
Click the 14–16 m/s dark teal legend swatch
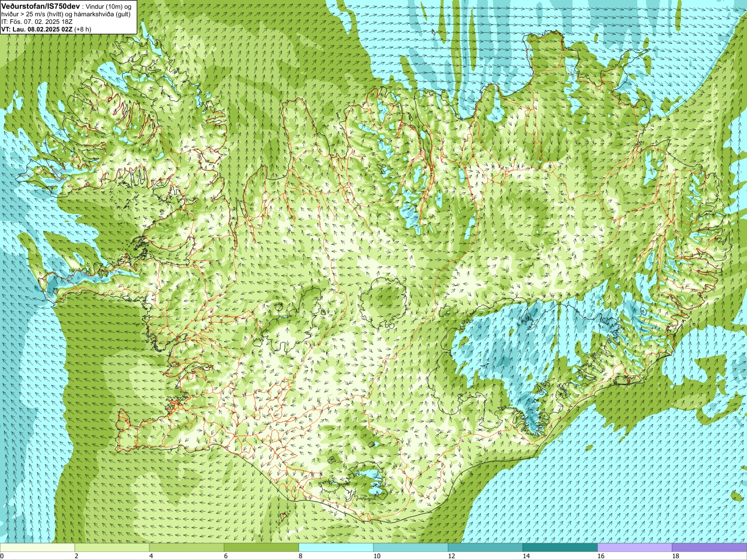[x=560, y=548]
